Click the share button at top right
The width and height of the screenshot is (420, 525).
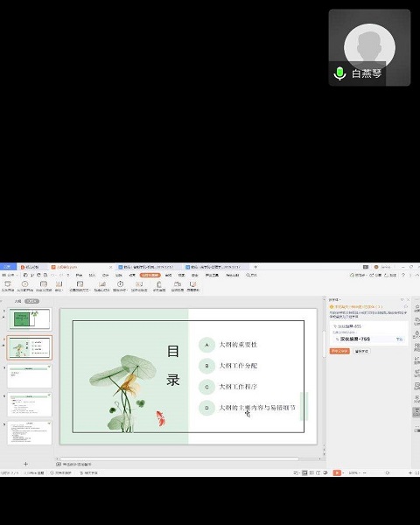point(390,275)
